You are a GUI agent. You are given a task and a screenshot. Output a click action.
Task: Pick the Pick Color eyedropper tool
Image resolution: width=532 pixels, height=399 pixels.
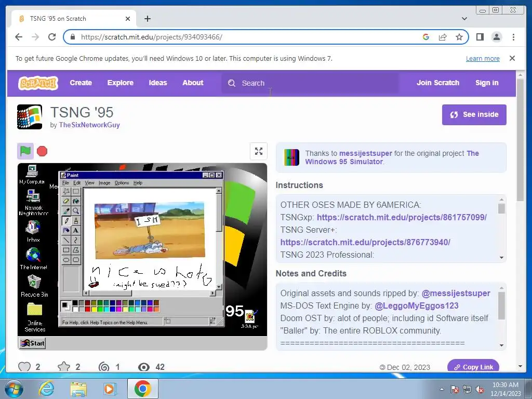(x=66, y=211)
